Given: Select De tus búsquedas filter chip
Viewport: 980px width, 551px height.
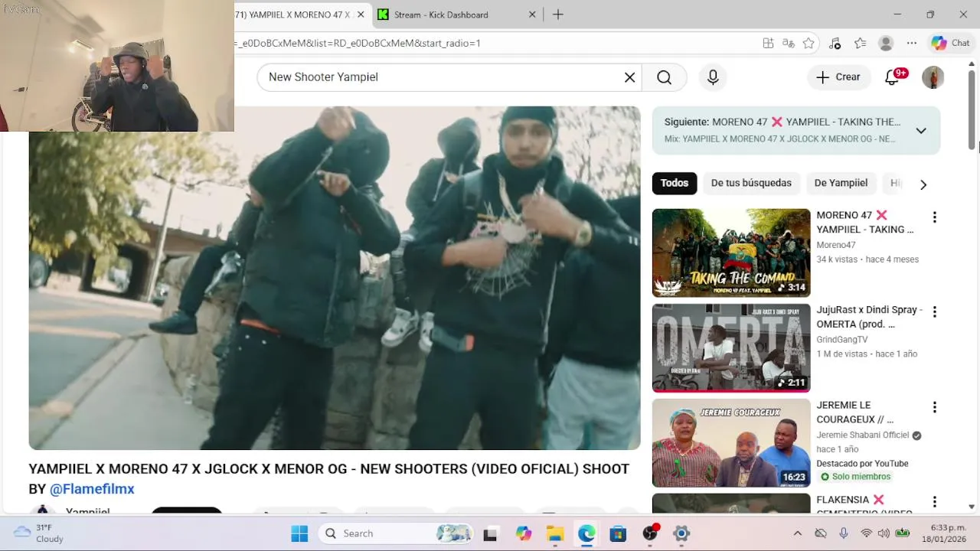Looking at the screenshot, I should 751,183.
